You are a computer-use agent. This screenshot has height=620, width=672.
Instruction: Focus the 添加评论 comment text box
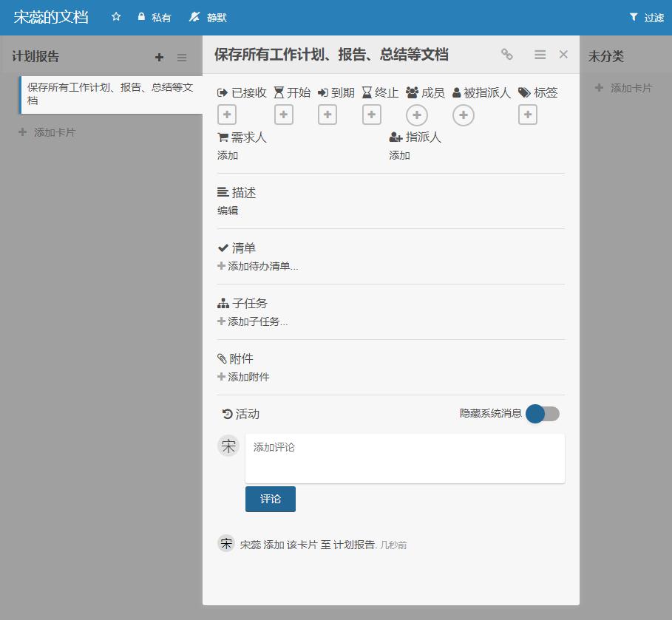405,458
